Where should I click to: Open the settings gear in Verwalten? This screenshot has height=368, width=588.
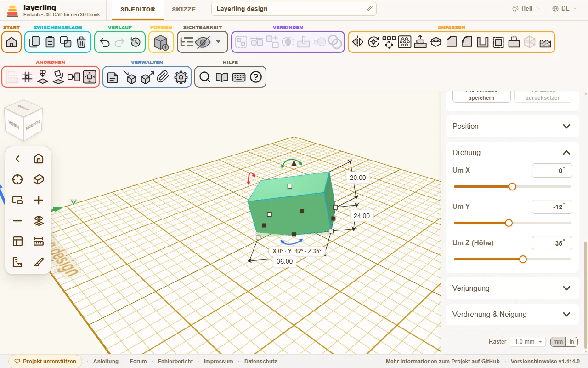pyautogui.click(x=181, y=77)
